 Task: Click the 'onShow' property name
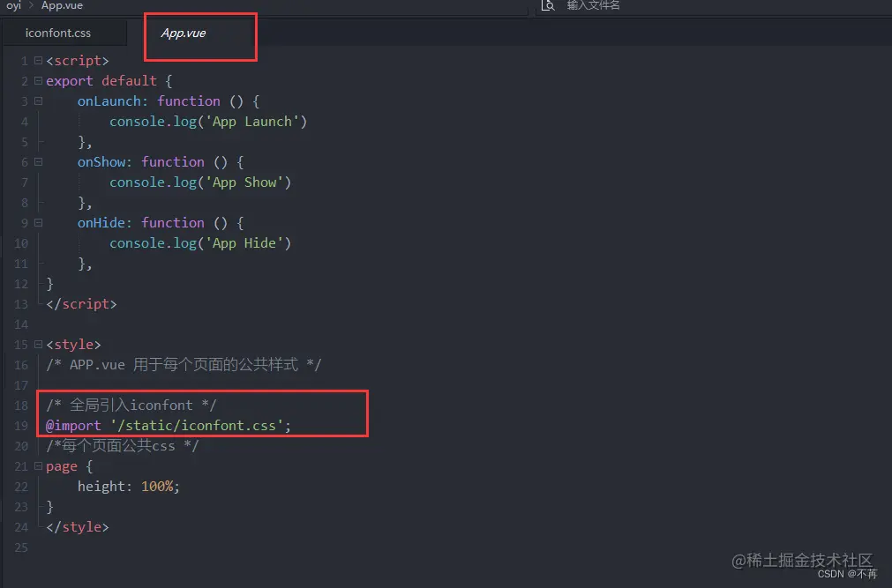click(x=101, y=162)
